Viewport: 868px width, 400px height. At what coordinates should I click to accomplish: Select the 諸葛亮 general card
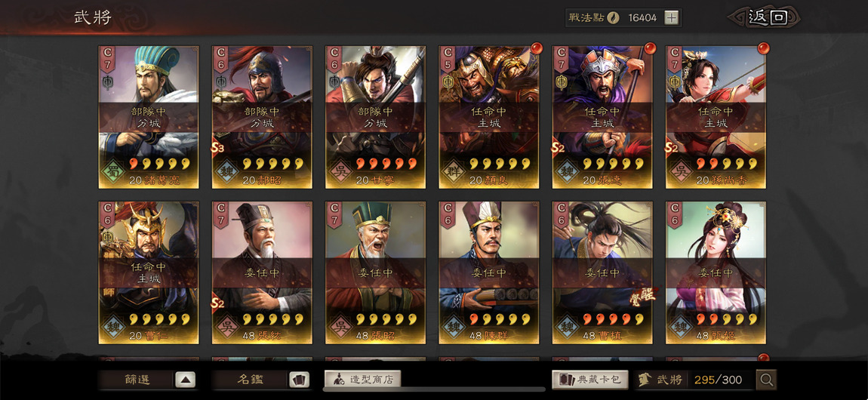click(x=149, y=117)
